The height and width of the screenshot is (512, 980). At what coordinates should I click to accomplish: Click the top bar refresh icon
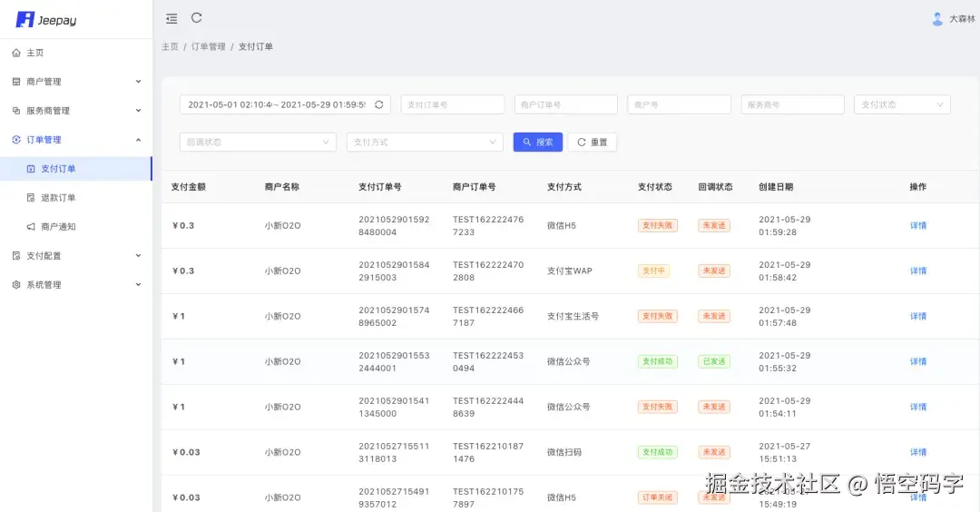pyautogui.click(x=196, y=18)
